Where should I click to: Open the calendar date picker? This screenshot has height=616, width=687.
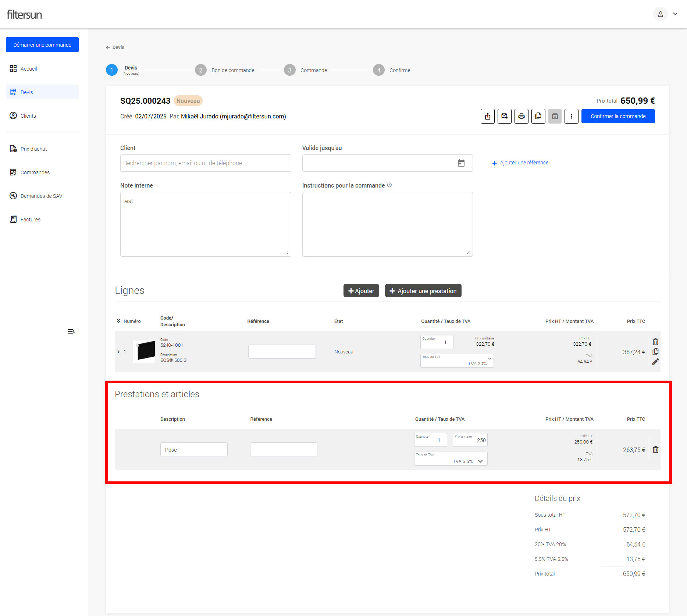[x=461, y=163]
